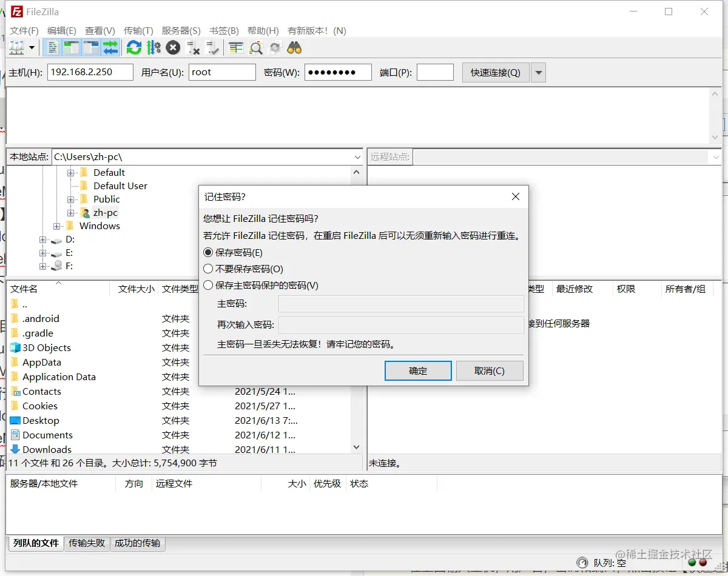Click the zh-pc user folder icon
This screenshot has width=728, height=576.
click(85, 212)
